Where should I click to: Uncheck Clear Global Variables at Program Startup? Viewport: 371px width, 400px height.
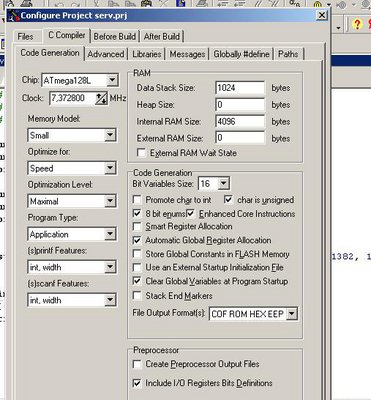pos(137,281)
